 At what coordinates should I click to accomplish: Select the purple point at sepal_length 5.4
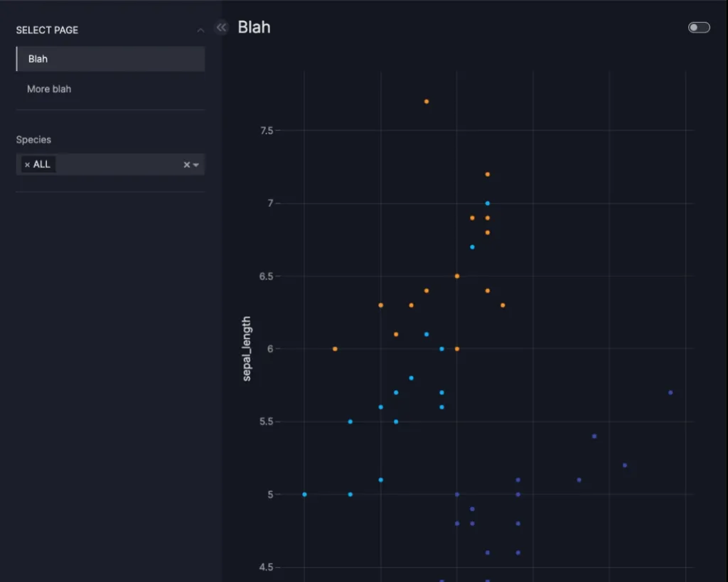[x=594, y=436]
